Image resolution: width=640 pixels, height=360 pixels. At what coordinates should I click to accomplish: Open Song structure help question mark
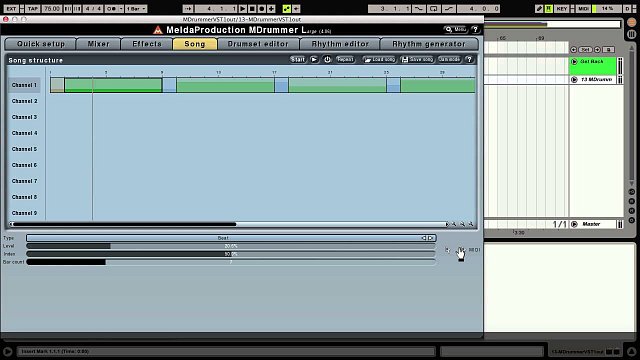coord(469,60)
